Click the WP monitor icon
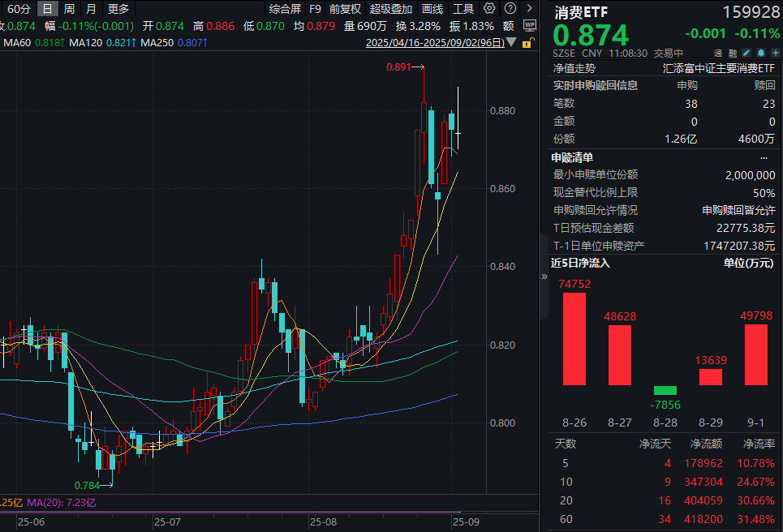This screenshot has width=783, height=532. pyautogui.click(x=529, y=25)
